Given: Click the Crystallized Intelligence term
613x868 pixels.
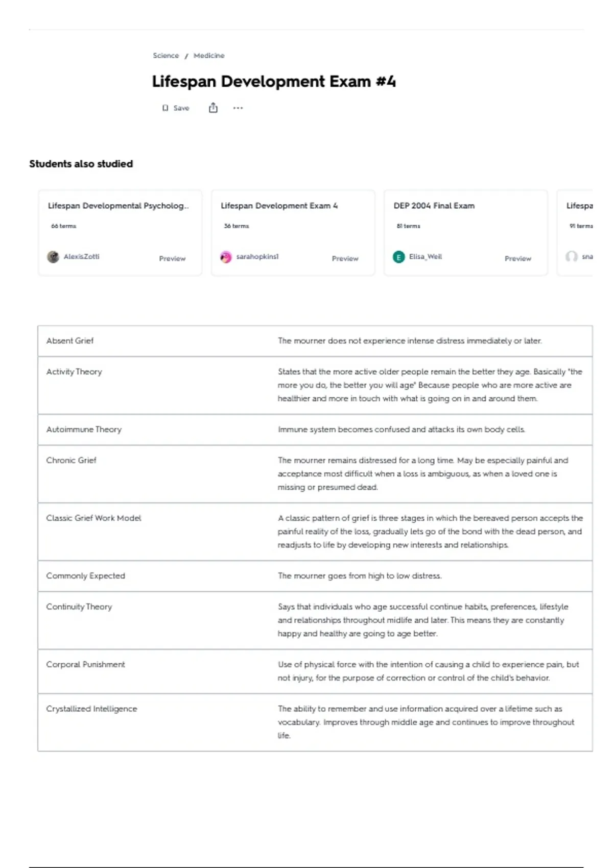Looking at the screenshot, I should pos(91,709).
